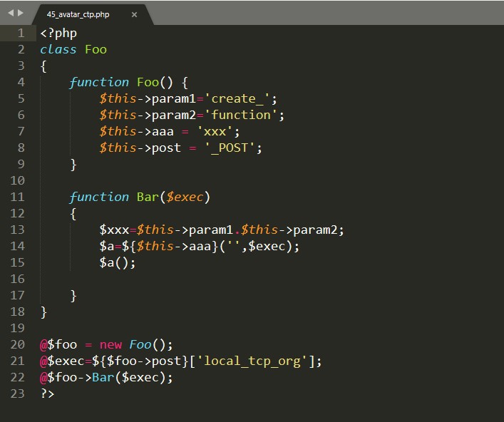Click the '?>' closing tag

(47, 393)
